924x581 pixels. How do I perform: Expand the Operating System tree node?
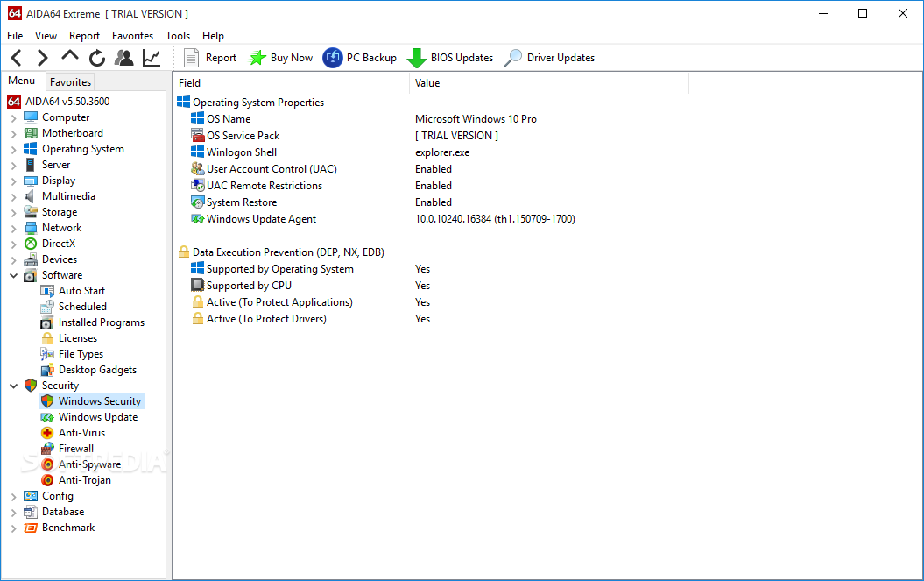tap(13, 149)
